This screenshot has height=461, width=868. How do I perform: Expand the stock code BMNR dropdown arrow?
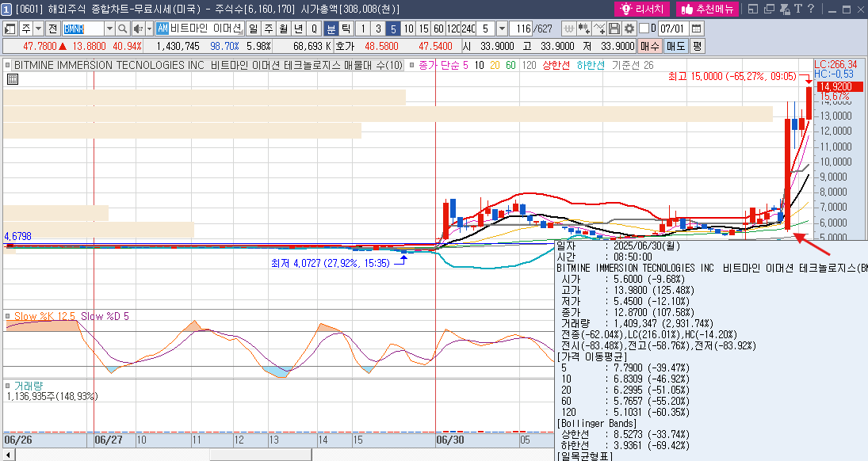click(109, 29)
